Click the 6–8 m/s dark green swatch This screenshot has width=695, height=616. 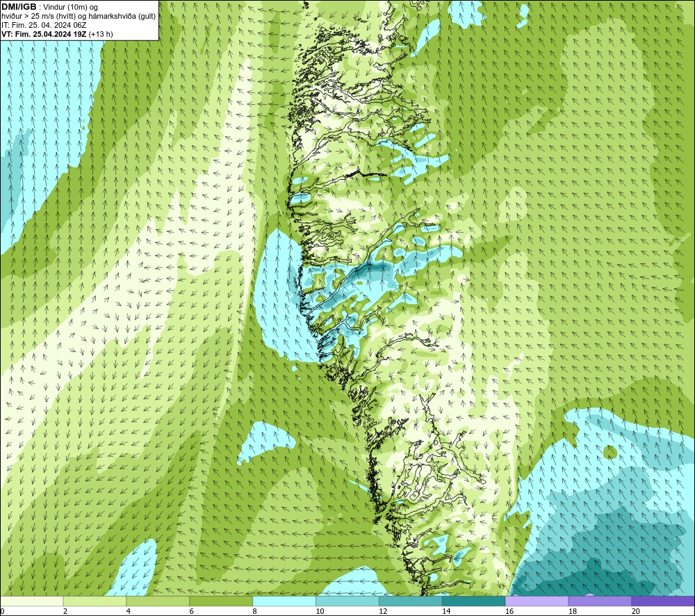(221, 601)
